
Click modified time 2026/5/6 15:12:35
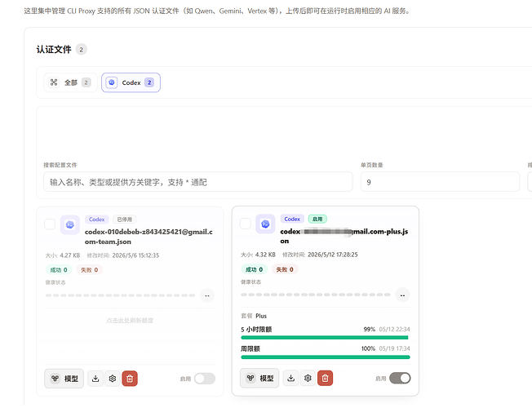click(x=135, y=255)
